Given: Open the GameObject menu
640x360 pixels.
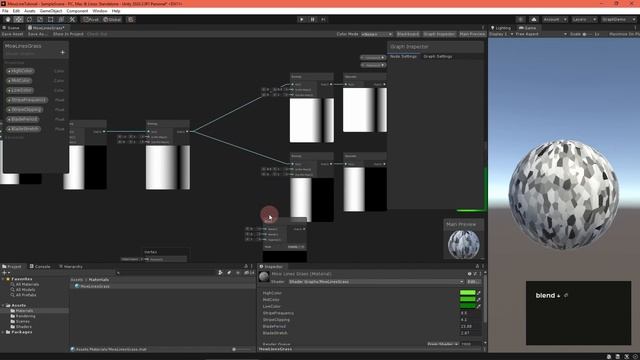Looking at the screenshot, I should coord(51,11).
